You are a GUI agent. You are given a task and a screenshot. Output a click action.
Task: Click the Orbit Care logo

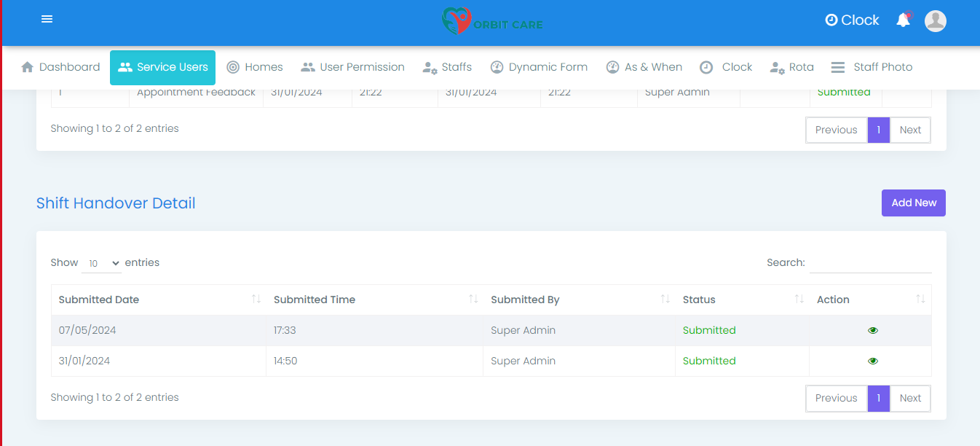tap(492, 21)
